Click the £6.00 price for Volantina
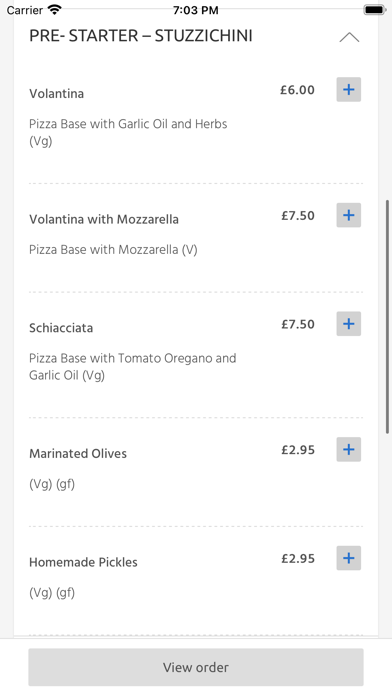 (x=297, y=90)
